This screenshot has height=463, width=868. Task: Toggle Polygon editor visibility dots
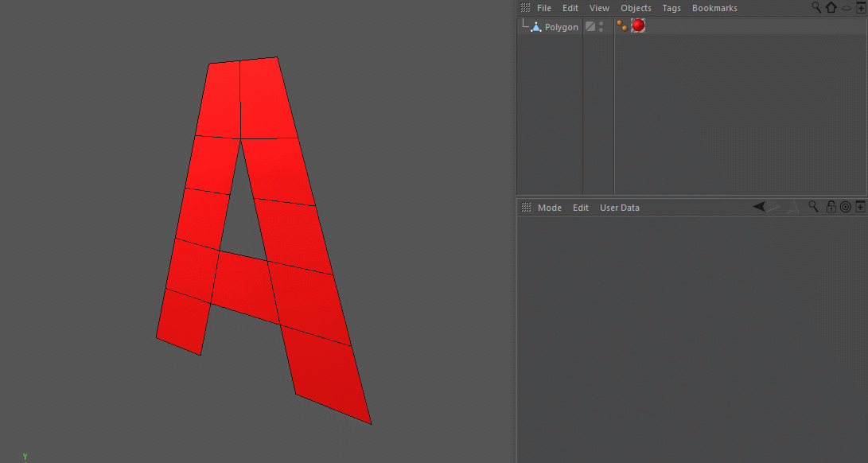click(601, 26)
